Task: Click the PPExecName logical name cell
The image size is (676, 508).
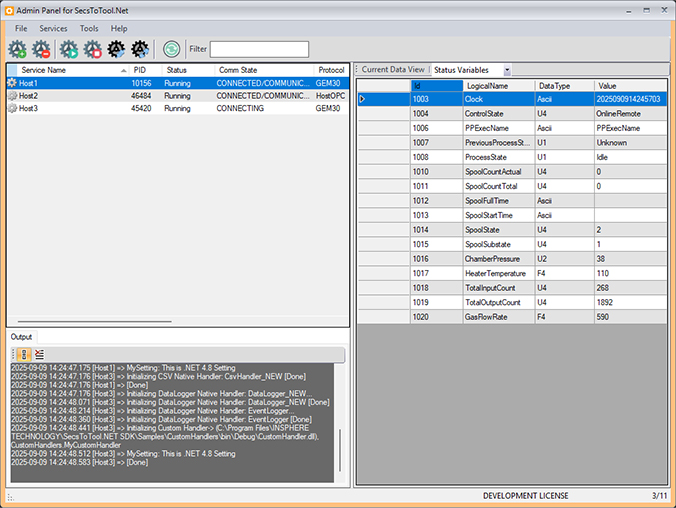Action: point(499,128)
